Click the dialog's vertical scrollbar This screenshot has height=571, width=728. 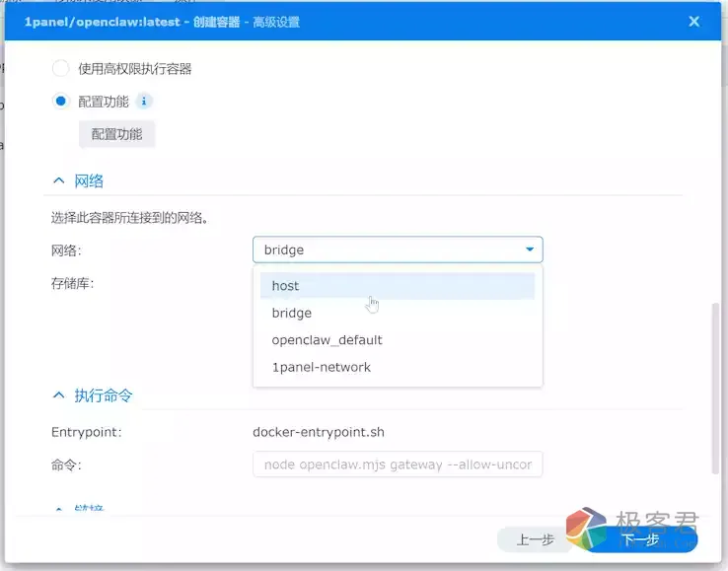point(714,385)
